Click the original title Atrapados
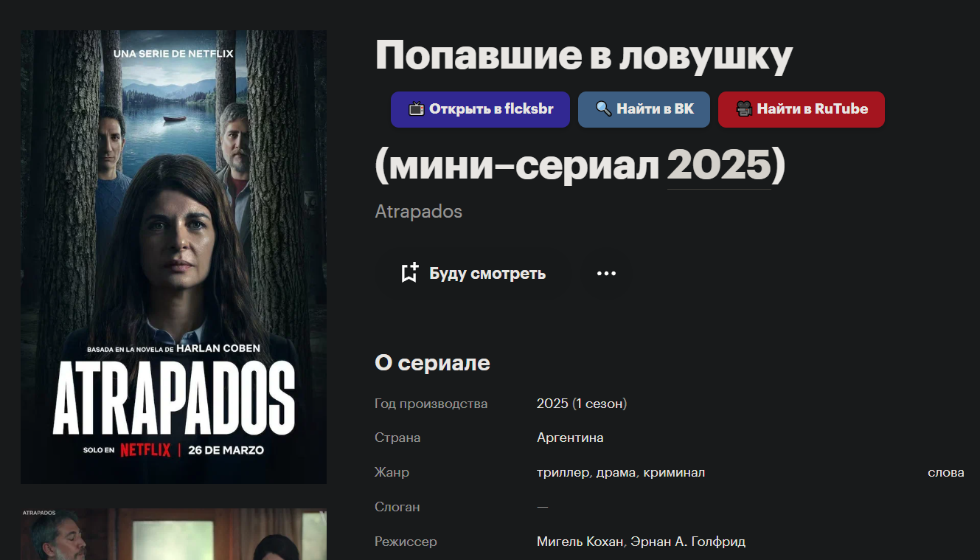 click(x=419, y=212)
